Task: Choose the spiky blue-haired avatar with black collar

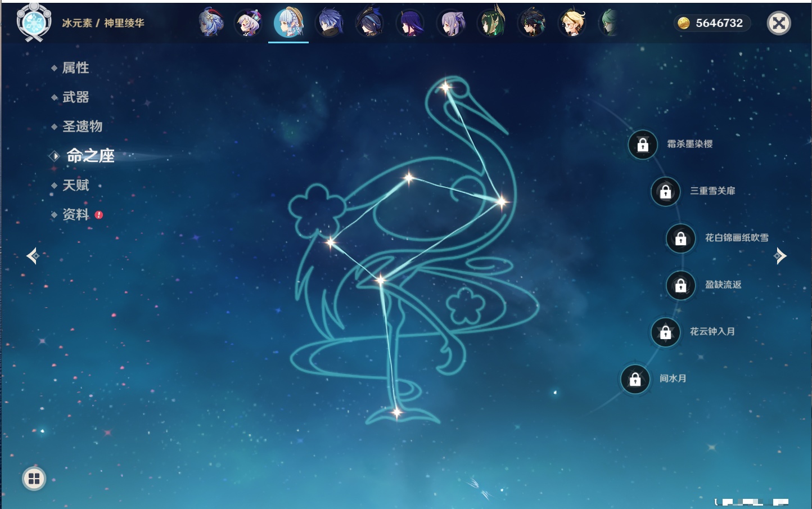Action: point(330,23)
